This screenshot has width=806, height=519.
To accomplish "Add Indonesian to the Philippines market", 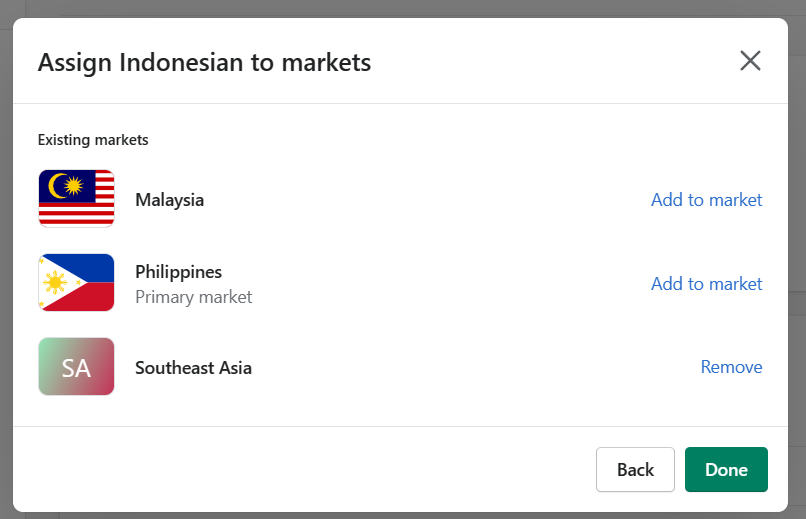I will 706,284.
